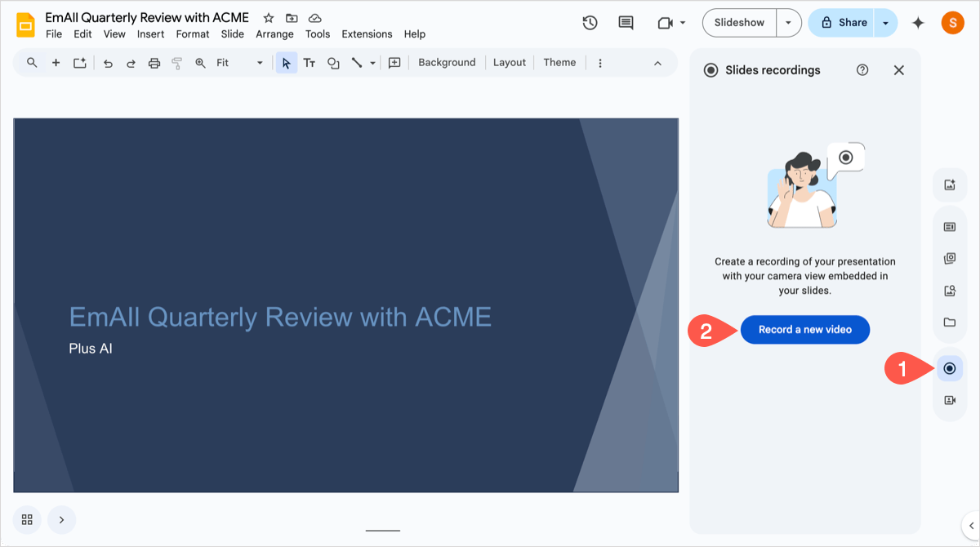The width and height of the screenshot is (980, 547).
Task: Close the Slides recordings panel
Action: [899, 70]
